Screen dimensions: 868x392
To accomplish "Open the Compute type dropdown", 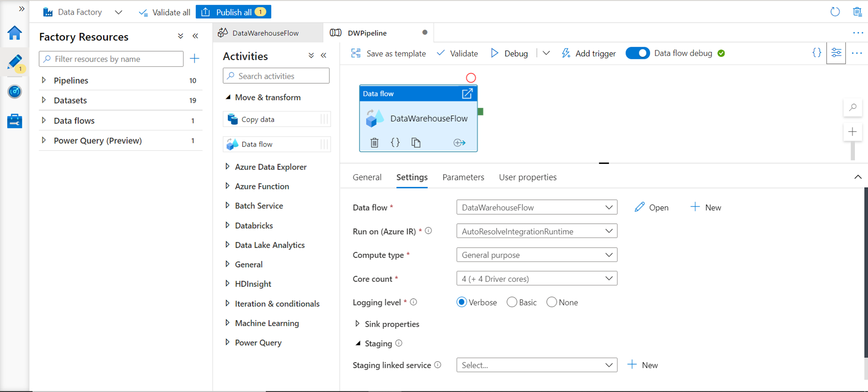I will (536, 255).
